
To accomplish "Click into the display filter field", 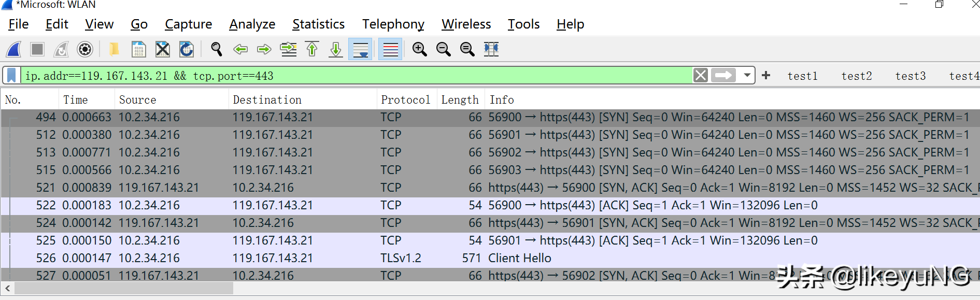I will 357,76.
